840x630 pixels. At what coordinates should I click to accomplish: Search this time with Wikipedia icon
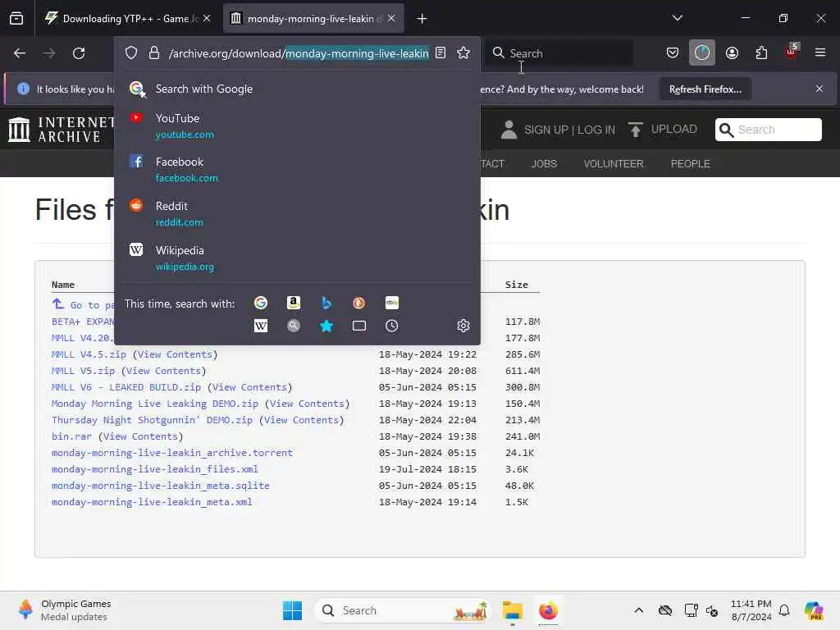(261, 326)
